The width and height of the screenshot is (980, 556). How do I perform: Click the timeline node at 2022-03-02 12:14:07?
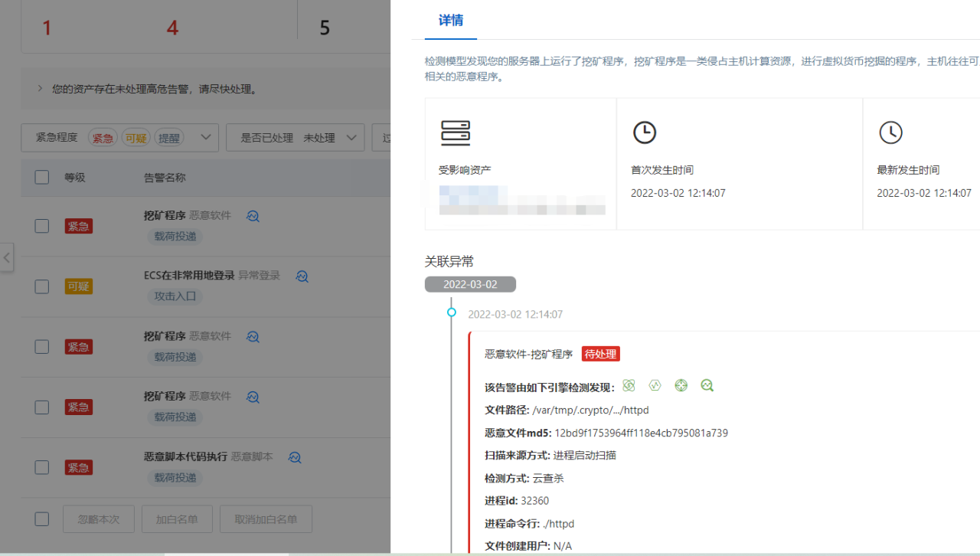click(451, 312)
